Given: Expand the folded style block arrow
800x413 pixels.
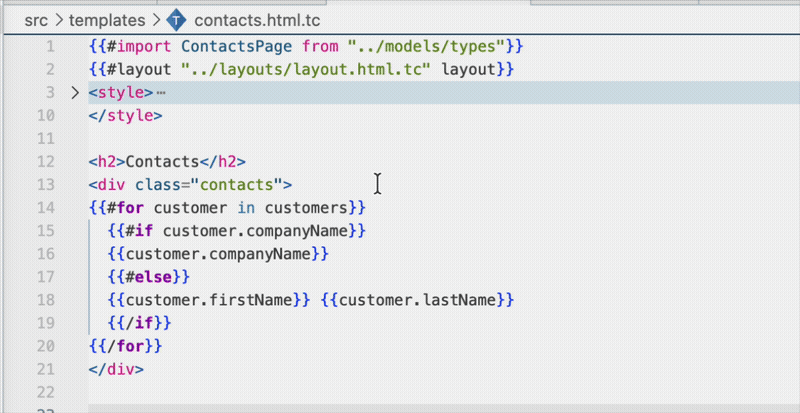Looking at the screenshot, I should pos(75,93).
